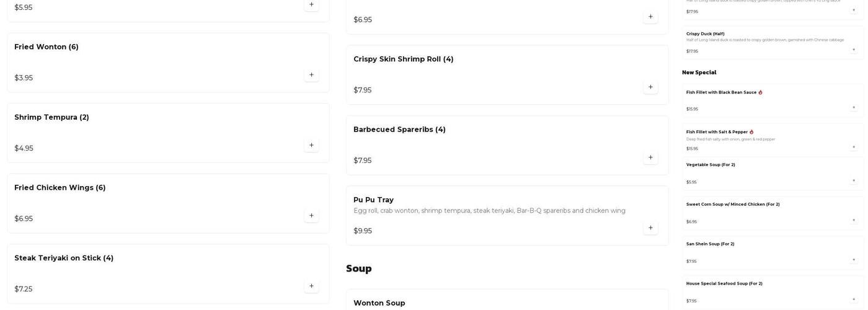Add Steak Teriyaki on Stick (4)
The width and height of the screenshot is (868, 310).
click(x=311, y=286)
